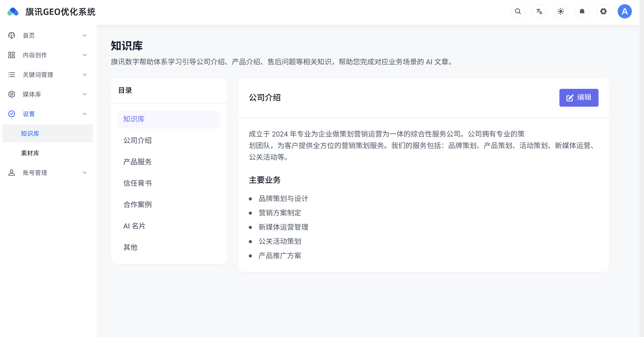Select 公司介绍 in the directory list
The image size is (644, 337).
137,141
